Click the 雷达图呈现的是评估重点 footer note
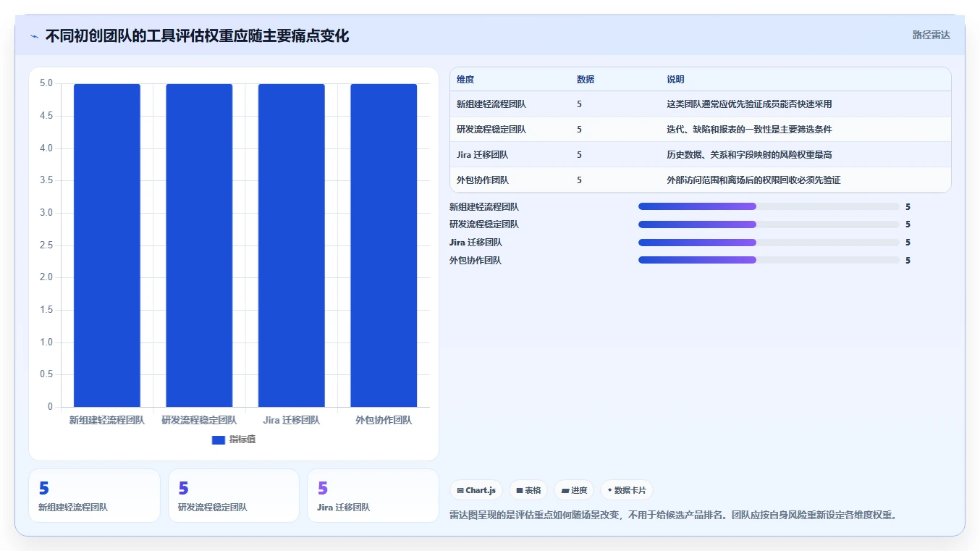 tap(673, 516)
